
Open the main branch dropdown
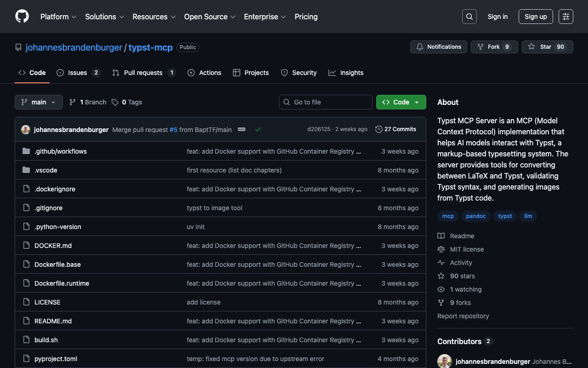coord(39,102)
